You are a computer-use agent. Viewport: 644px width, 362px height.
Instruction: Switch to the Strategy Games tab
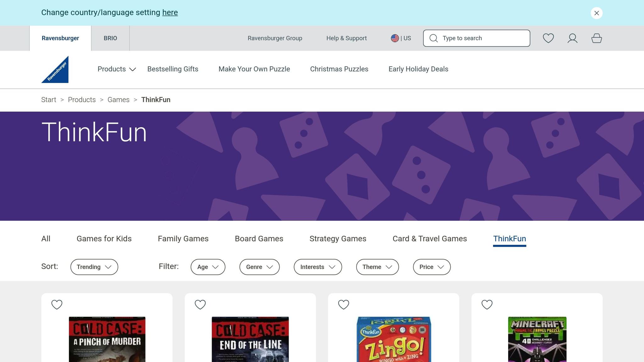click(338, 239)
